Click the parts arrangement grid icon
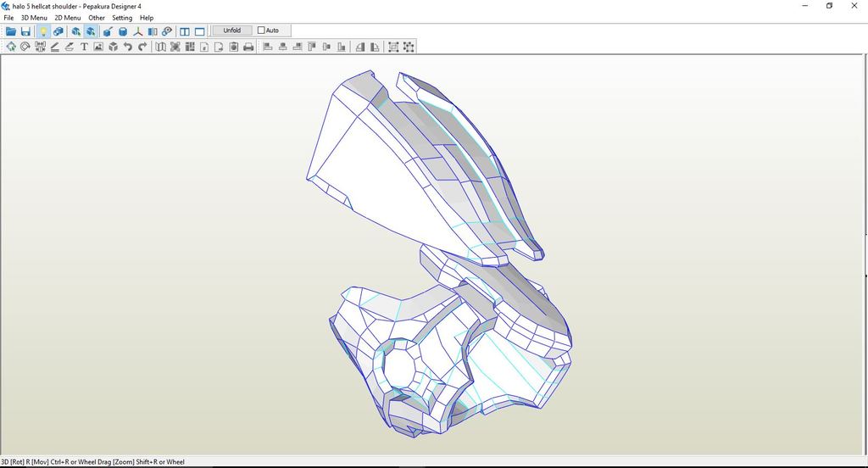Viewport: 868px width, 468px height. [x=190, y=47]
